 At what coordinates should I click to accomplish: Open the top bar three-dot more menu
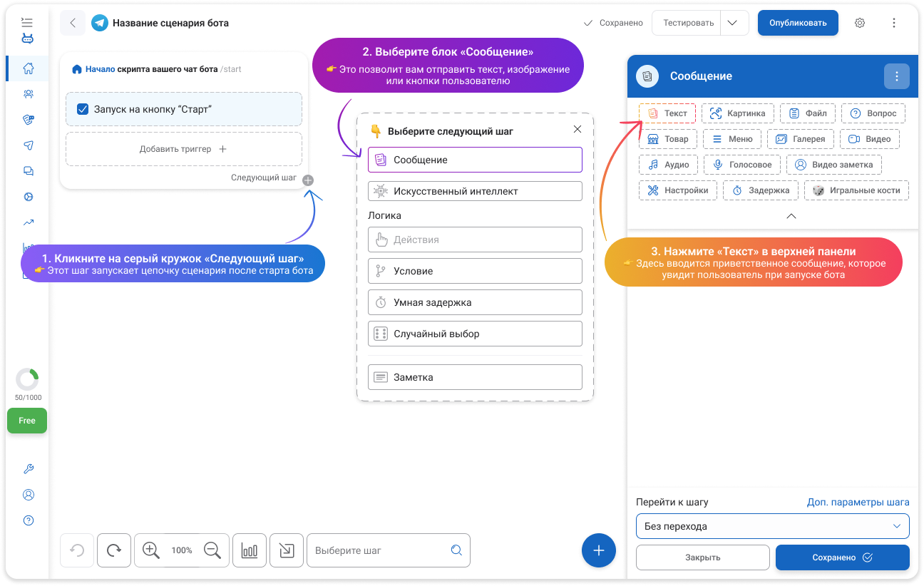(894, 23)
